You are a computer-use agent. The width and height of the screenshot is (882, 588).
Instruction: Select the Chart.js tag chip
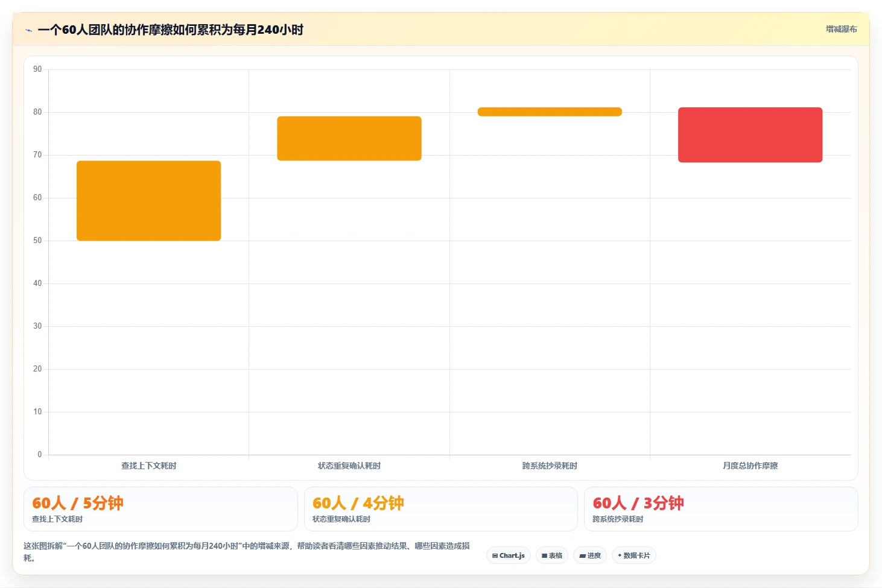click(x=509, y=555)
